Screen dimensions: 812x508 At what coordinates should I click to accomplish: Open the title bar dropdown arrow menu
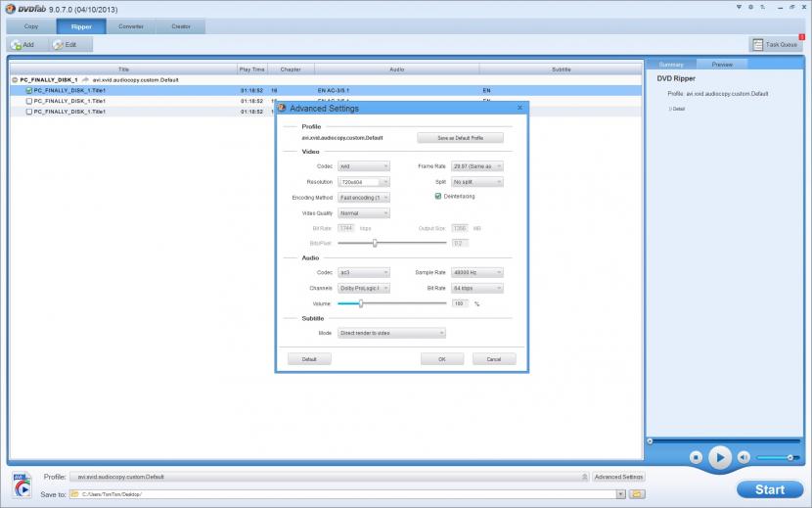click(739, 7)
